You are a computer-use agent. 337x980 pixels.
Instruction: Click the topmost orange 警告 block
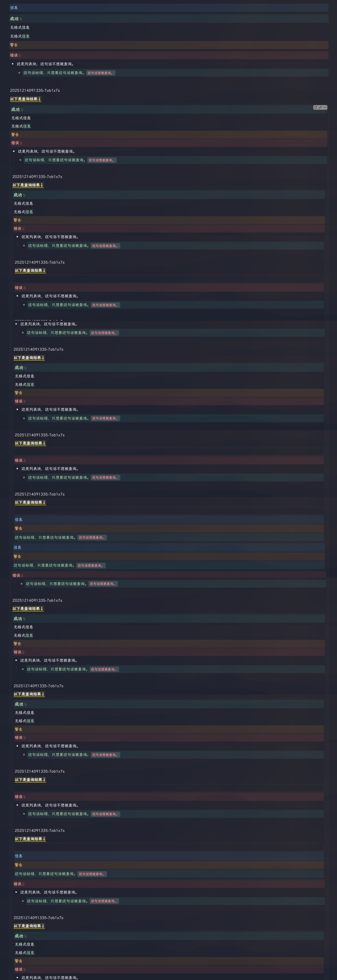coord(14,45)
